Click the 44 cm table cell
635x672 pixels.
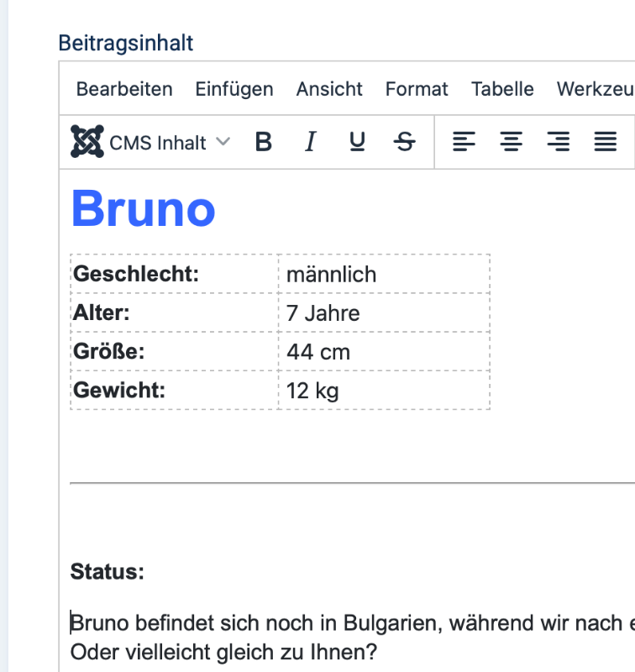pos(384,351)
